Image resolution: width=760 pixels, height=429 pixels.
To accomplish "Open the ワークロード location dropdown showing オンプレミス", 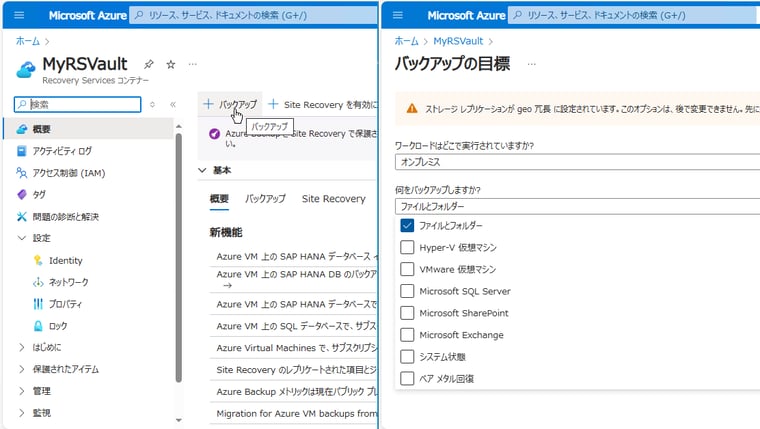I will (x=577, y=162).
